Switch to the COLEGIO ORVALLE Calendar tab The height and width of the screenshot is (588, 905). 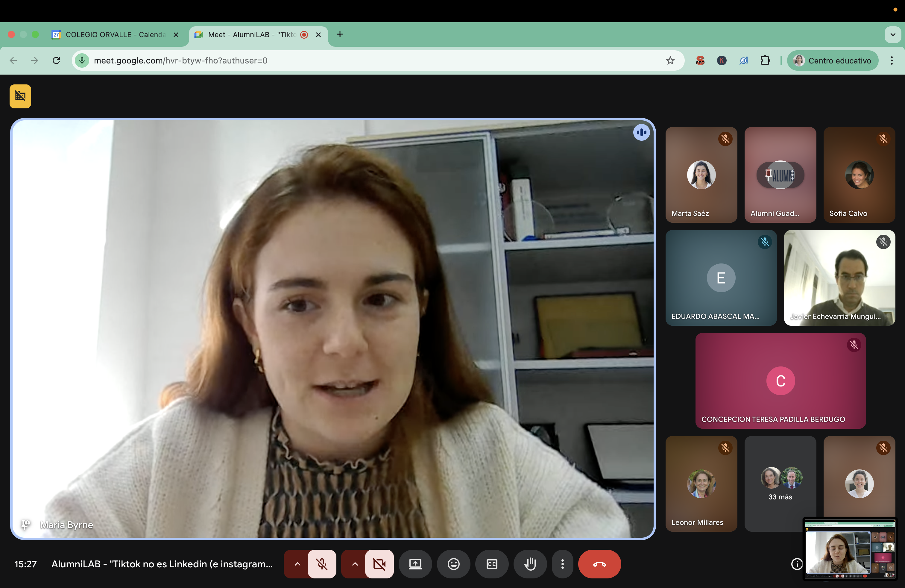click(x=114, y=35)
